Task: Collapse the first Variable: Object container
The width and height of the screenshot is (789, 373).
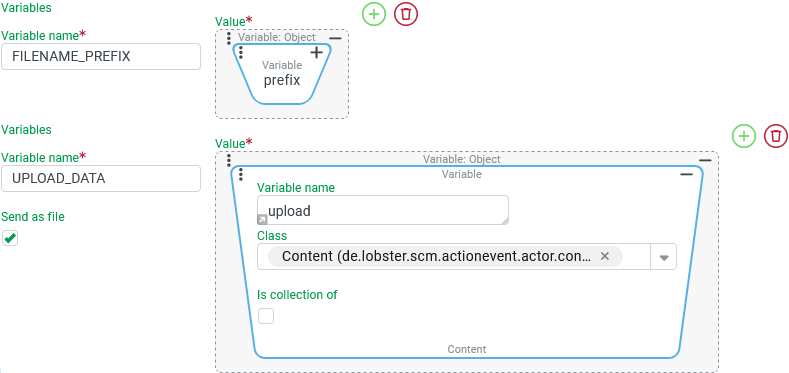Action: [x=336, y=38]
